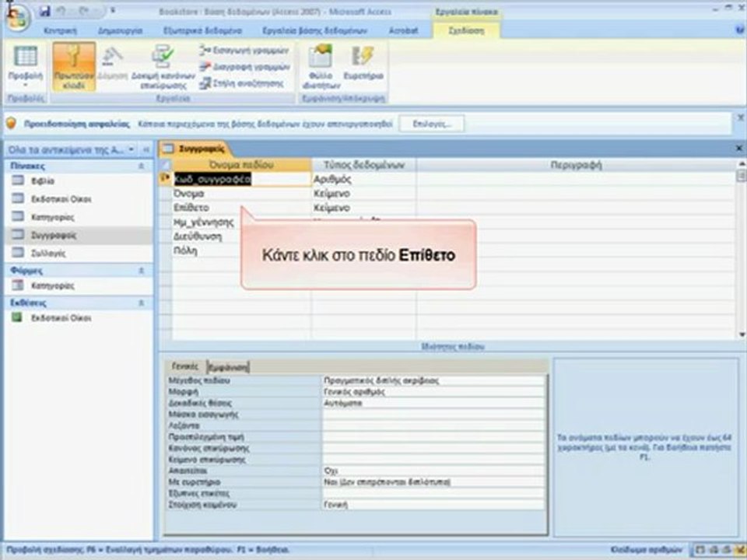Click Διαγραφή γραμμών in the ribbon
747x560 pixels.
pos(244,67)
